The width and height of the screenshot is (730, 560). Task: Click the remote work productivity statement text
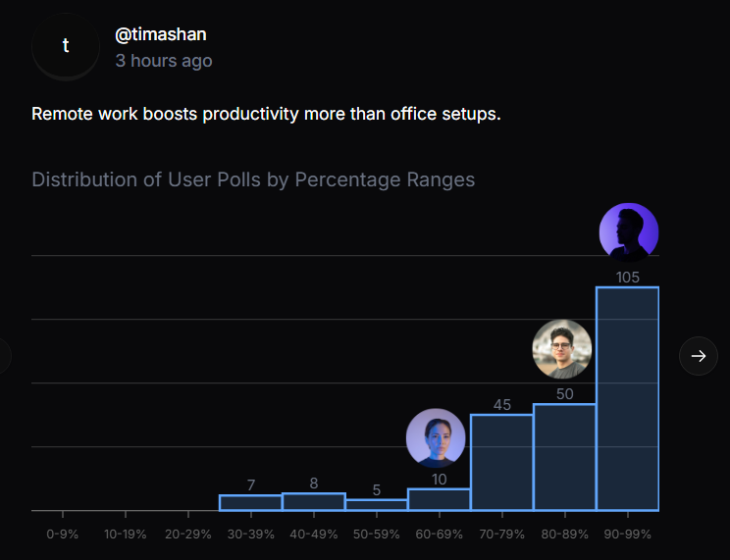[266, 114]
